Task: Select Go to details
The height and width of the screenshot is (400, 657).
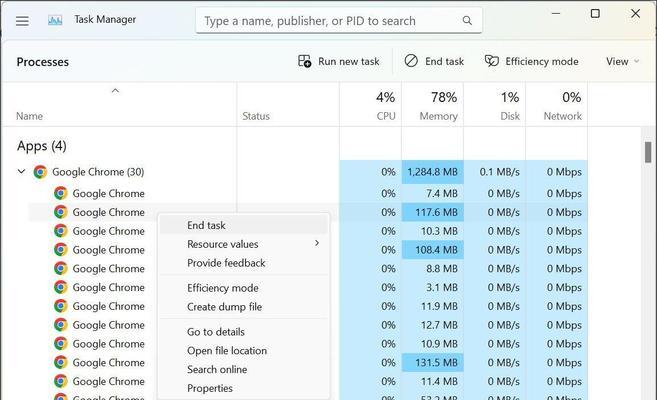Action: pos(243,332)
